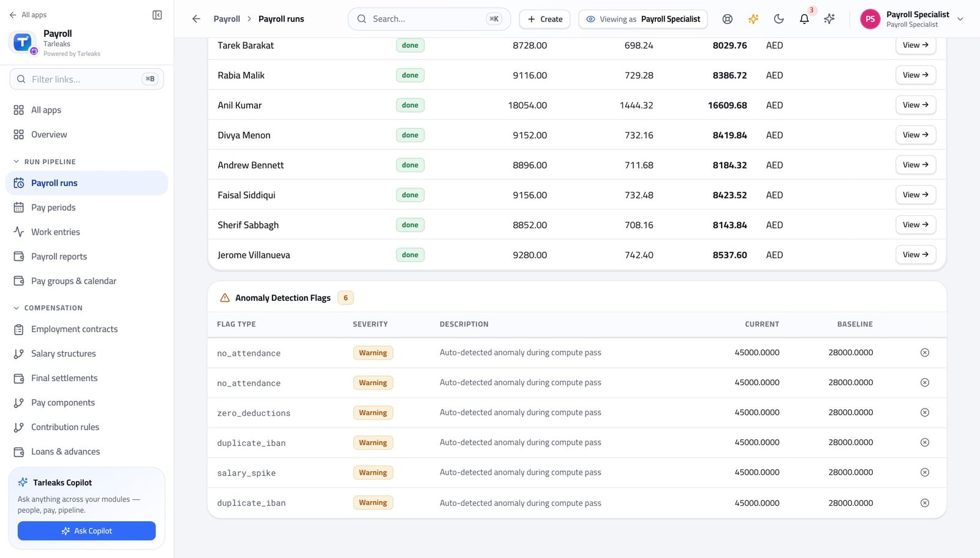Viewport: 980px width, 558px height.
Task: Open Work entries page
Action: [86, 232]
